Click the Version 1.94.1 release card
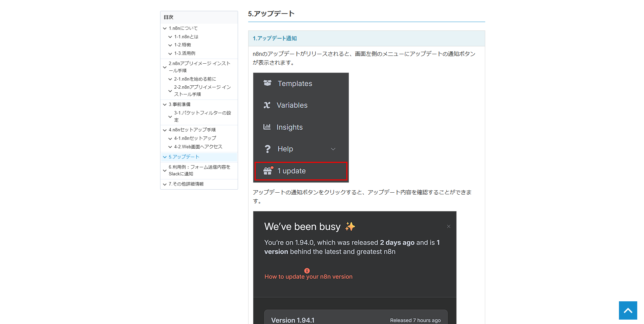644x324 pixels. (356, 318)
